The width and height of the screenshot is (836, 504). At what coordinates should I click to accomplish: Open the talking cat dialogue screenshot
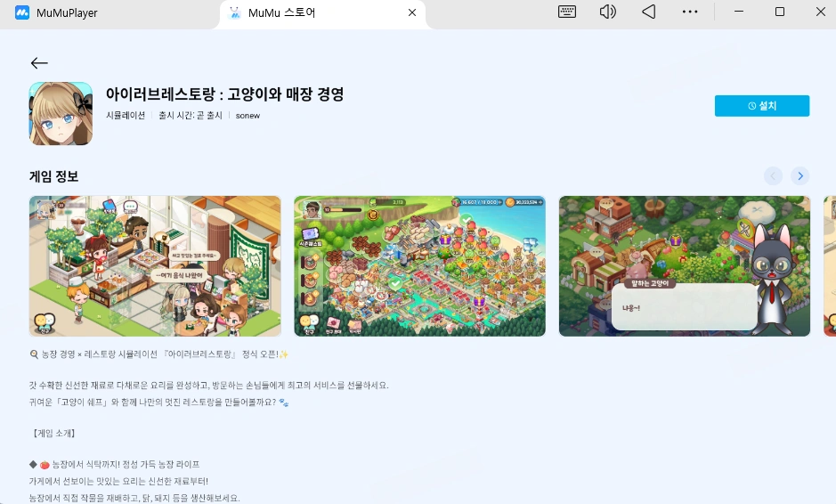point(685,266)
